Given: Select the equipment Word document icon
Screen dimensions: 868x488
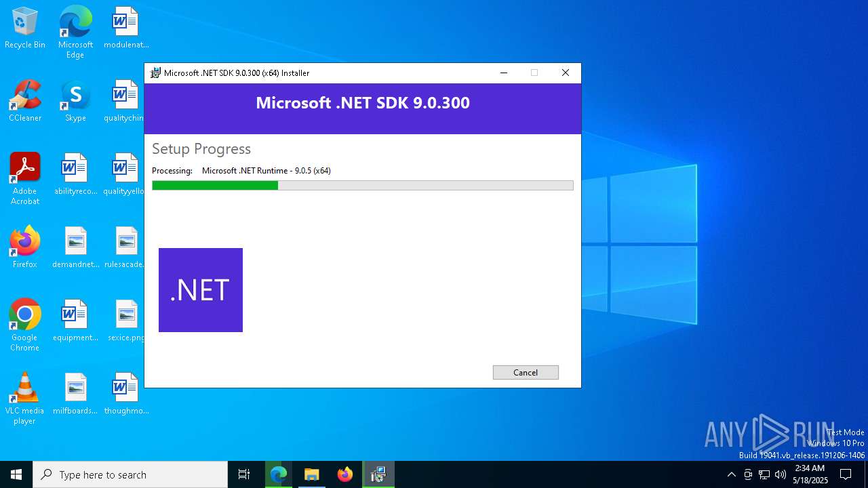Looking at the screenshot, I should (x=75, y=321).
